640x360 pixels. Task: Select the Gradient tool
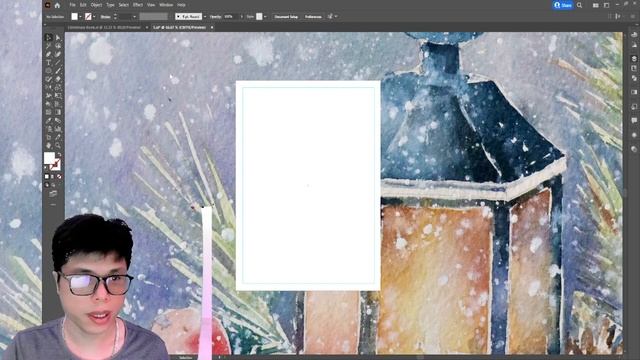click(58, 111)
